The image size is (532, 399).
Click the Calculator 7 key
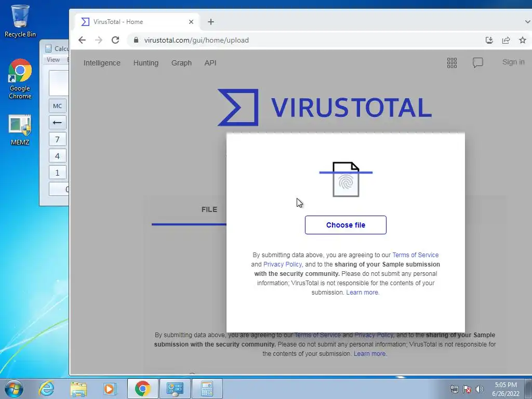tap(57, 139)
